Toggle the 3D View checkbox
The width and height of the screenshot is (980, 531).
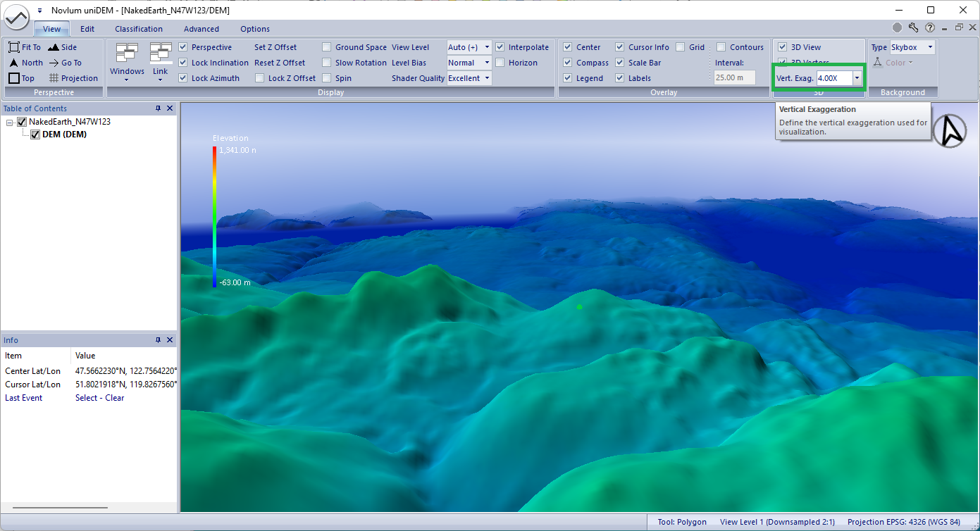783,47
